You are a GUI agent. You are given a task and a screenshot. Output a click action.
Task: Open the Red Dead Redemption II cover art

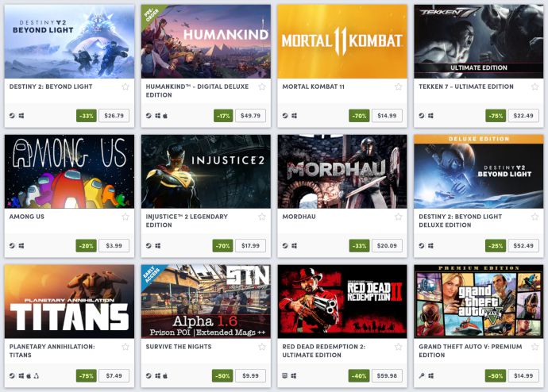pos(342,302)
